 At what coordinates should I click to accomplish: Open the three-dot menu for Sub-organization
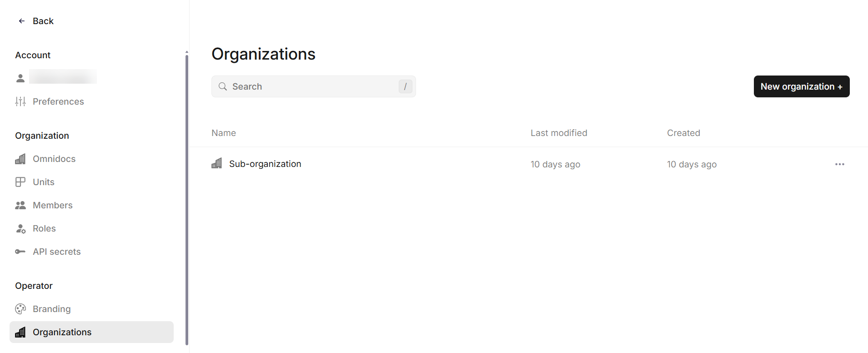[840, 164]
